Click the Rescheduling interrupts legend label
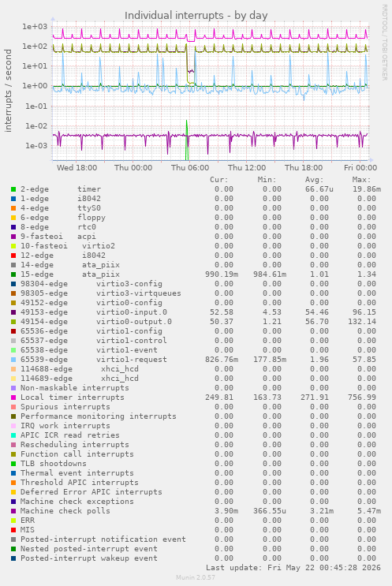 pos(75,445)
